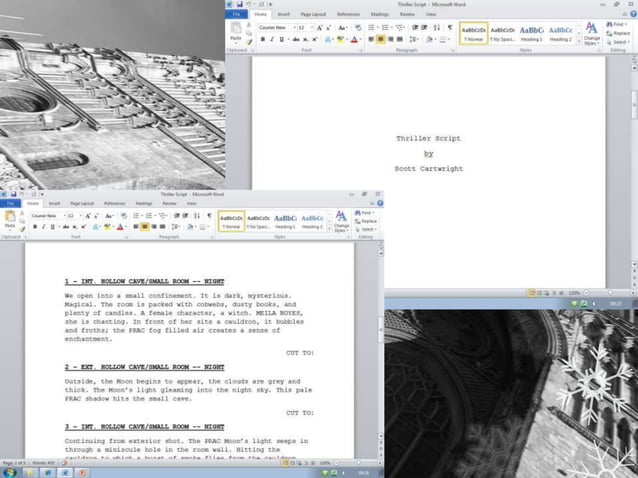Toggle Italic in the title-page Word window
638x478 pixels.
pos(272,39)
